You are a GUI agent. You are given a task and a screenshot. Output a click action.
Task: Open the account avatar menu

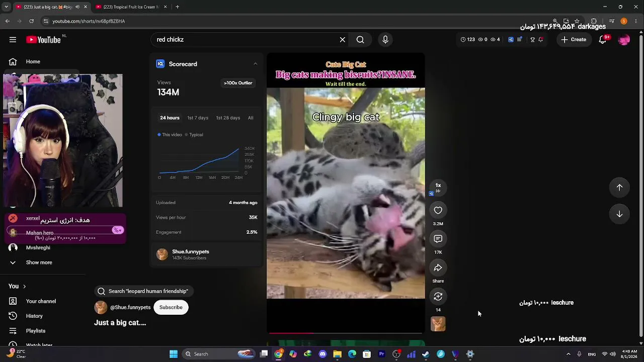point(624,40)
